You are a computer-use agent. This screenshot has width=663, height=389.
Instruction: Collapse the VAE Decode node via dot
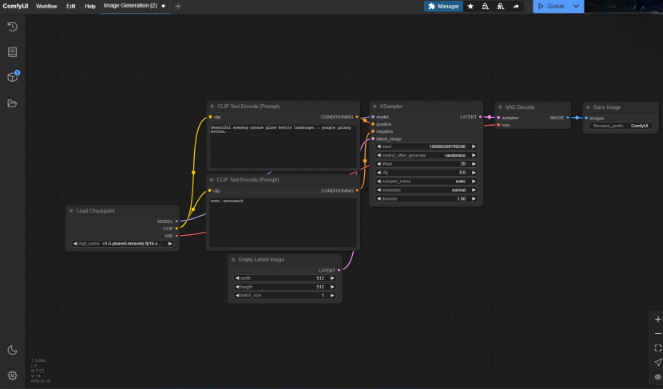pyautogui.click(x=500, y=107)
